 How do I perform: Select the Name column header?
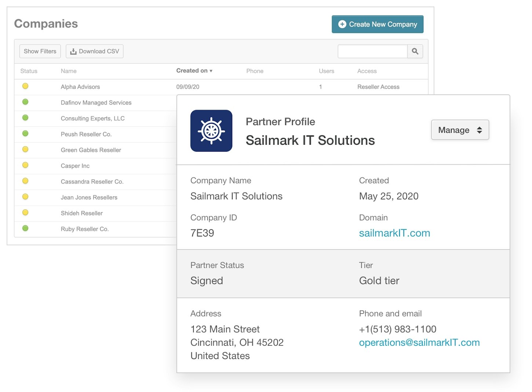69,71
